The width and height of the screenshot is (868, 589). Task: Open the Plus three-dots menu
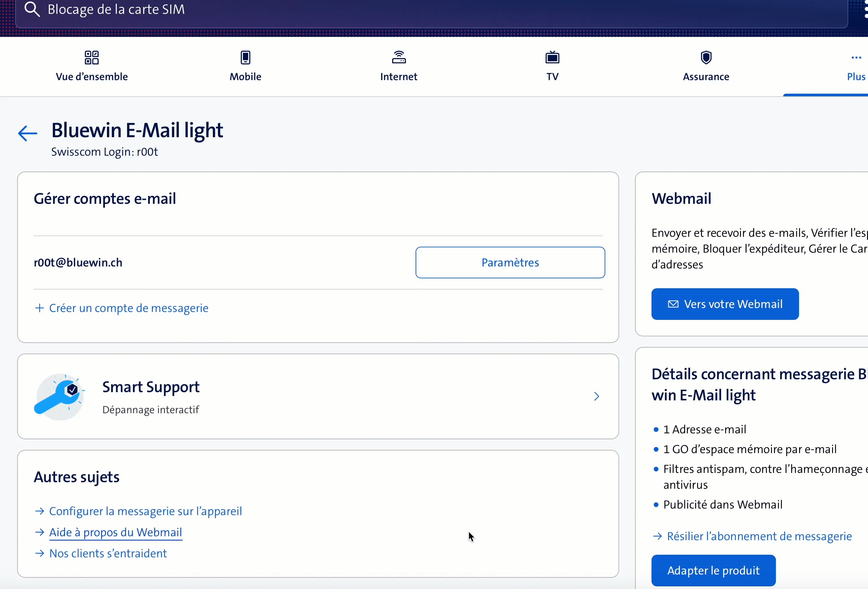tap(856, 57)
